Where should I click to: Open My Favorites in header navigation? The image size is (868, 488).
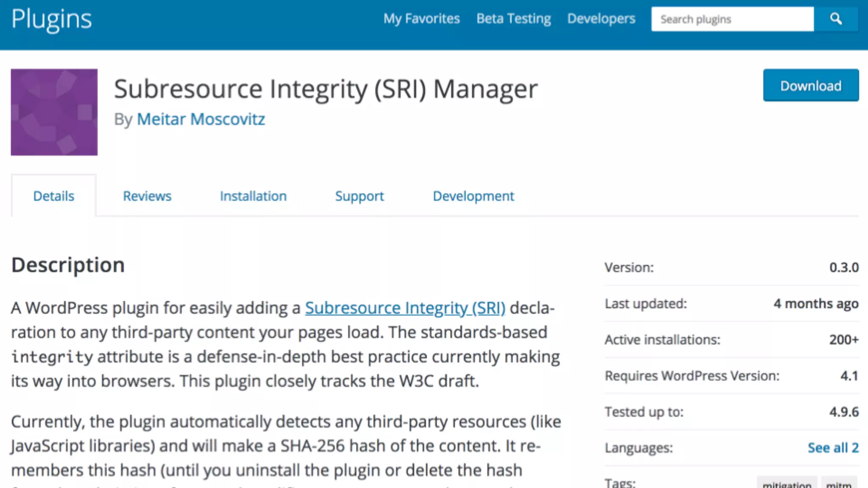[421, 19]
